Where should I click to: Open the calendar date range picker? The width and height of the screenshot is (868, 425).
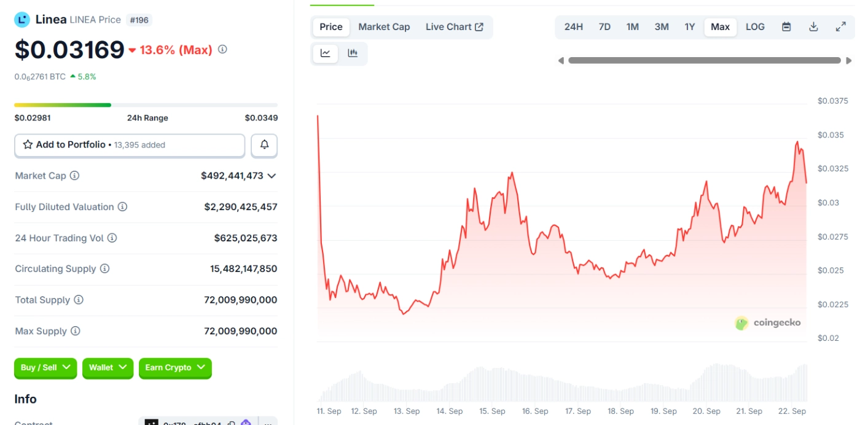(786, 27)
